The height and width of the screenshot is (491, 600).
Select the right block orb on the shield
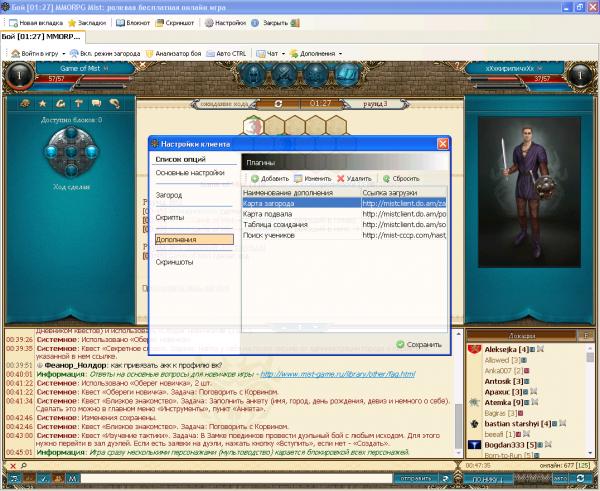coord(91,152)
